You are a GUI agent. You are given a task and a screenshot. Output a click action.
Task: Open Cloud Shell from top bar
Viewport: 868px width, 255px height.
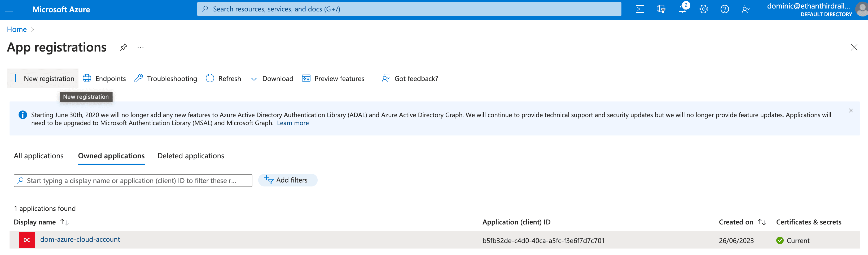tap(639, 9)
